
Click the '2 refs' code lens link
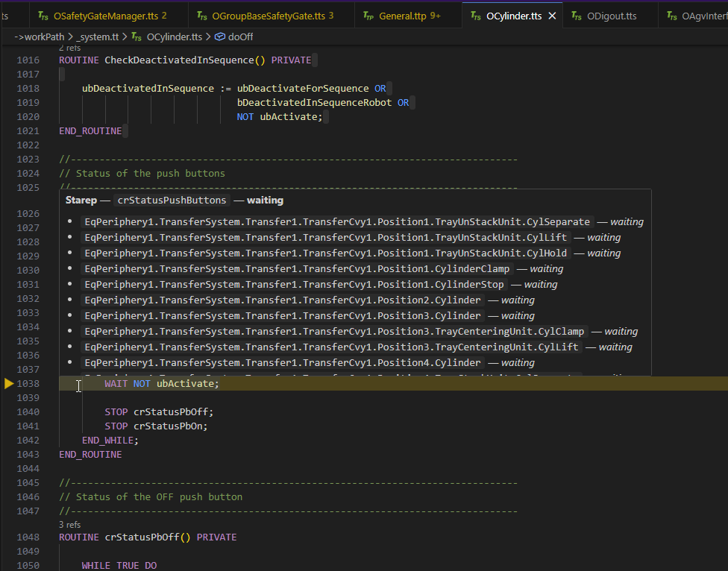tap(69, 48)
